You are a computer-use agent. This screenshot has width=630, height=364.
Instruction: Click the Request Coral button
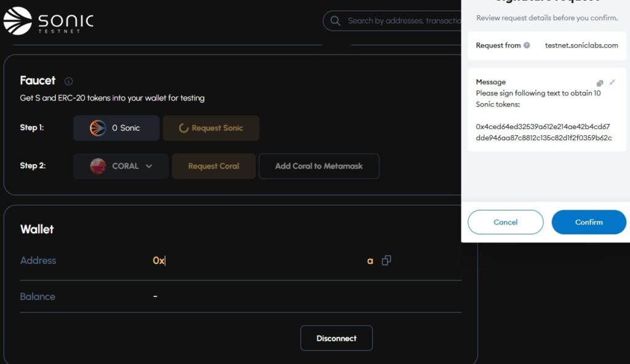213,166
